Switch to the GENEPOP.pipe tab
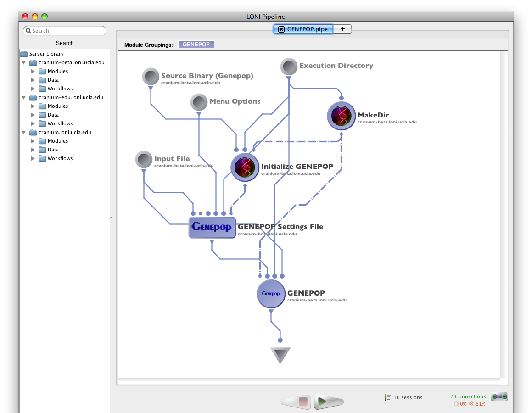 (307, 29)
